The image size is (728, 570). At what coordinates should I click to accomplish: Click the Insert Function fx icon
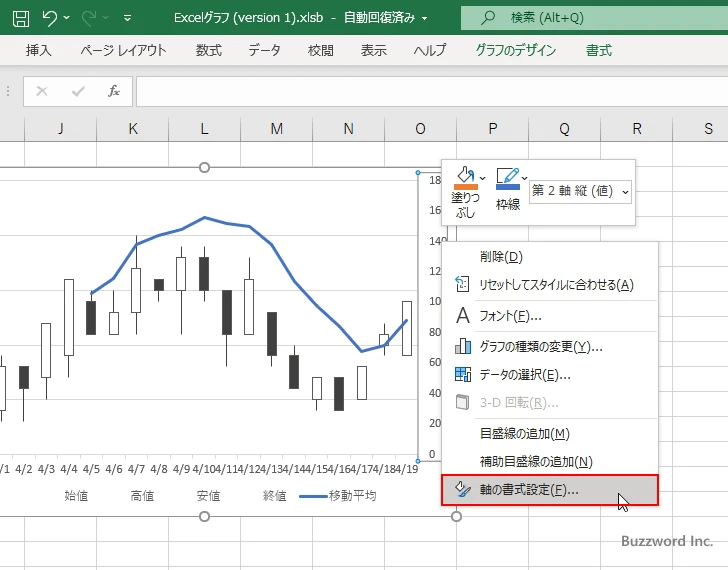114,91
